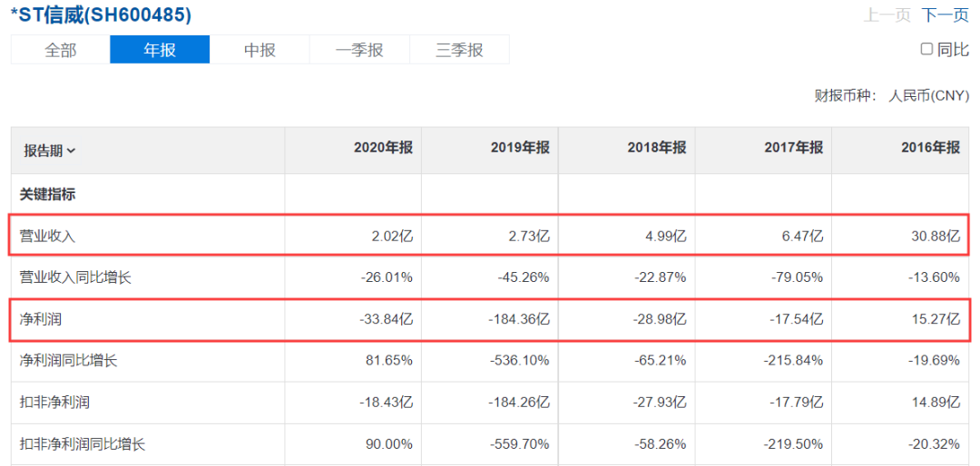Click the 净利润 row label

(x=42, y=319)
